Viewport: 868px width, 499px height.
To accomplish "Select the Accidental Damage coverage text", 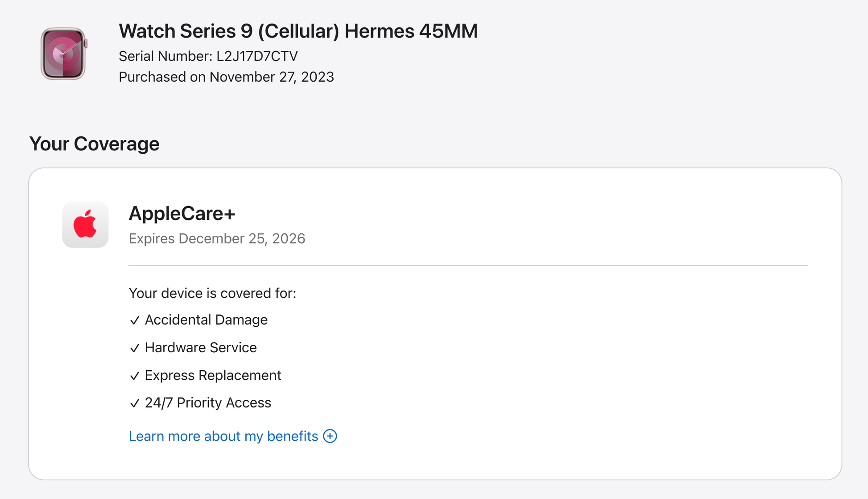I will (206, 320).
